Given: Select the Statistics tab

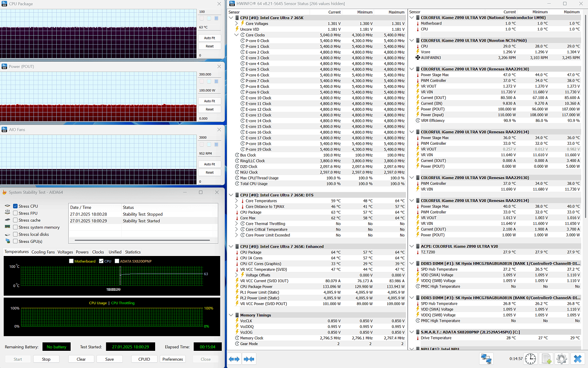Looking at the screenshot, I should (x=133, y=252).
